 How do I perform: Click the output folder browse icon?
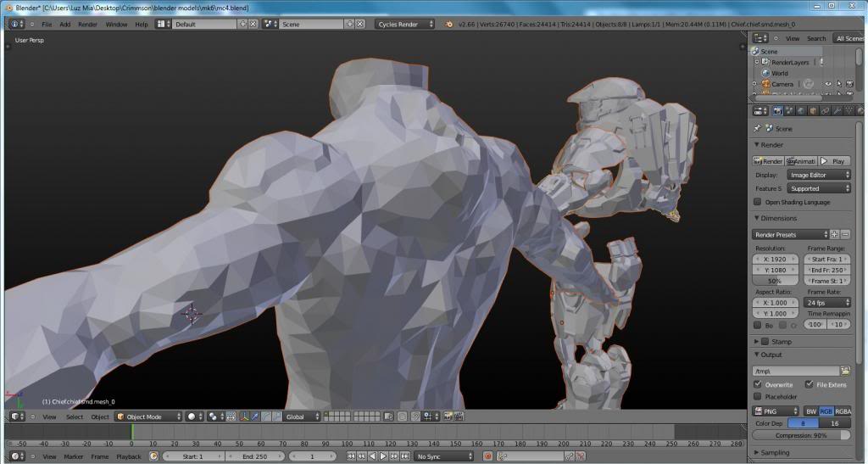(x=845, y=371)
